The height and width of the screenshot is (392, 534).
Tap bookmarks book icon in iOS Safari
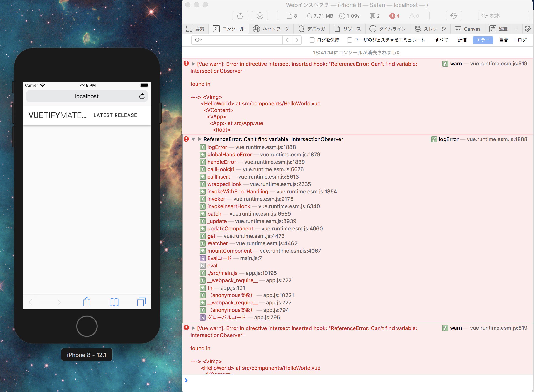114,302
